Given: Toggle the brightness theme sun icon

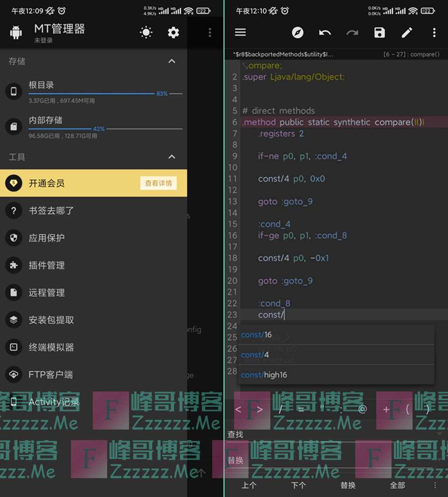Looking at the screenshot, I should coord(146,32).
